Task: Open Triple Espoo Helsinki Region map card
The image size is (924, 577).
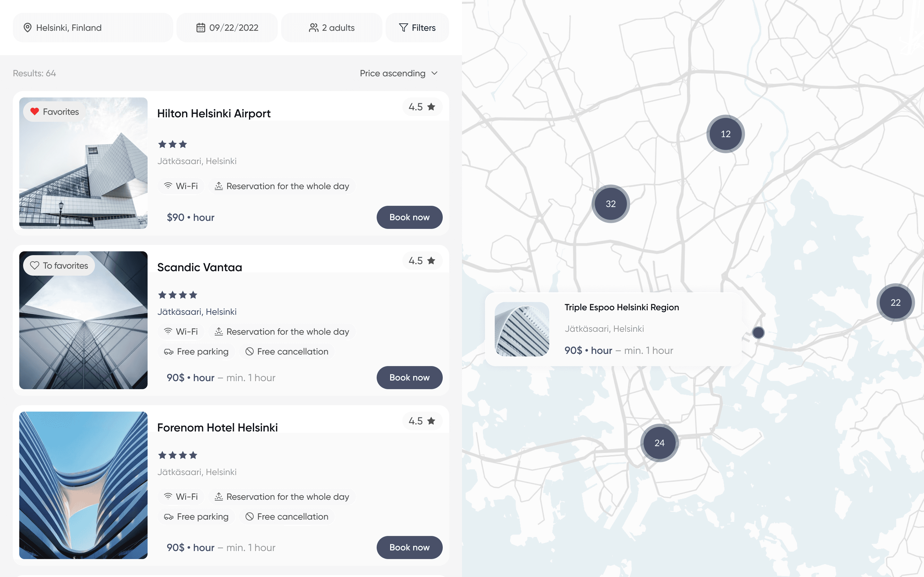Action: (x=613, y=329)
